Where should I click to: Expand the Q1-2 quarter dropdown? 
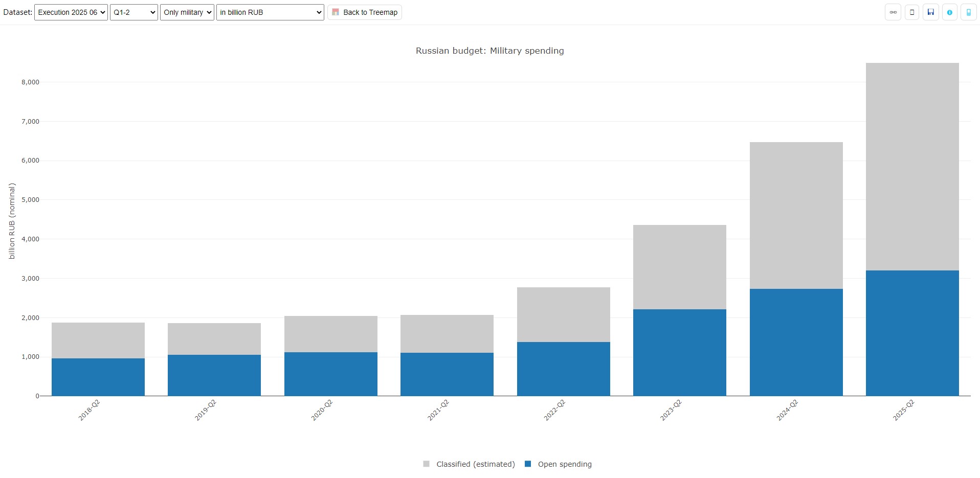point(134,12)
